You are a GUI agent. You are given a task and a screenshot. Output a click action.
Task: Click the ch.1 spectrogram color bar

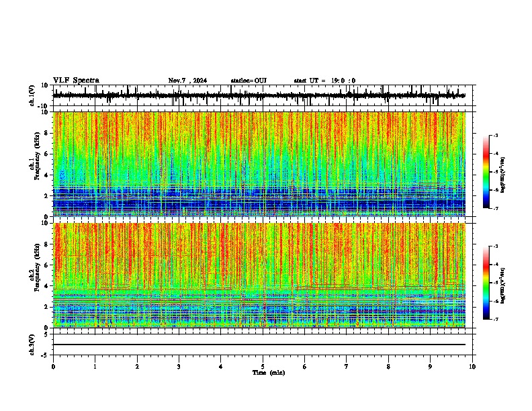click(x=486, y=171)
